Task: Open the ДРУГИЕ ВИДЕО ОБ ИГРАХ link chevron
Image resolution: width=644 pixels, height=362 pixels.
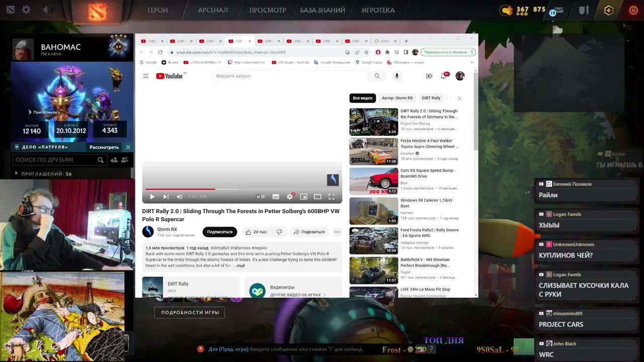Action: pos(324,295)
